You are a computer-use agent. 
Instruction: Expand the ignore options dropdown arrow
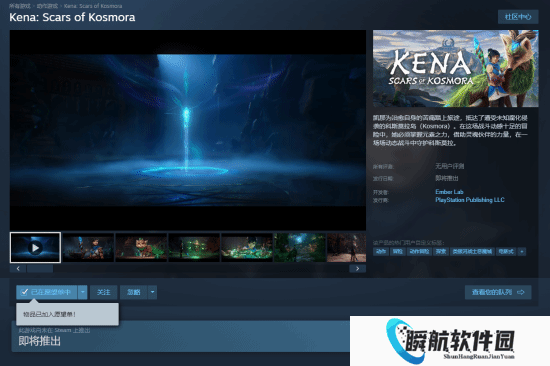[152, 292]
